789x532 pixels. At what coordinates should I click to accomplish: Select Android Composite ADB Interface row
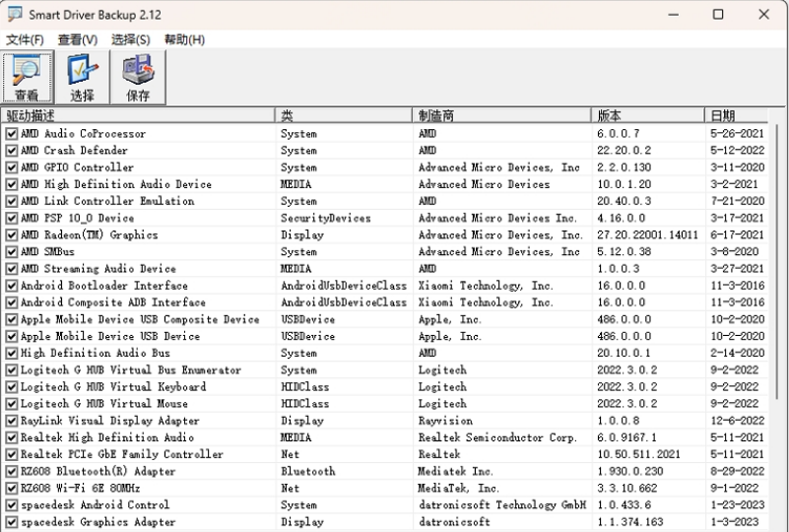tap(385, 302)
